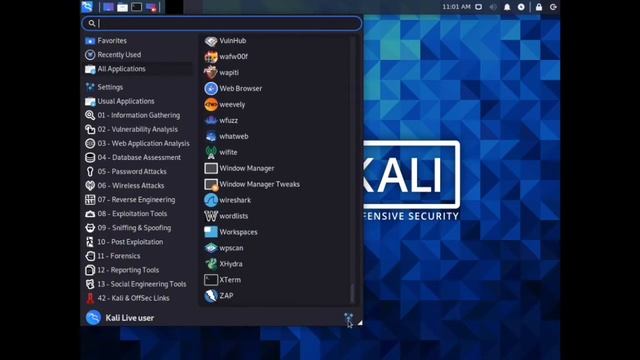
Task: Select the Favorites category
Action: (x=138, y=40)
